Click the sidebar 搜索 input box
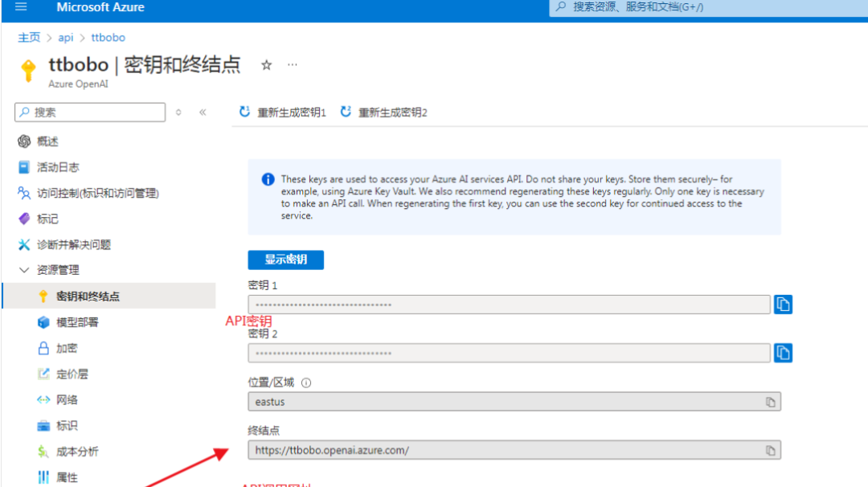 point(89,112)
